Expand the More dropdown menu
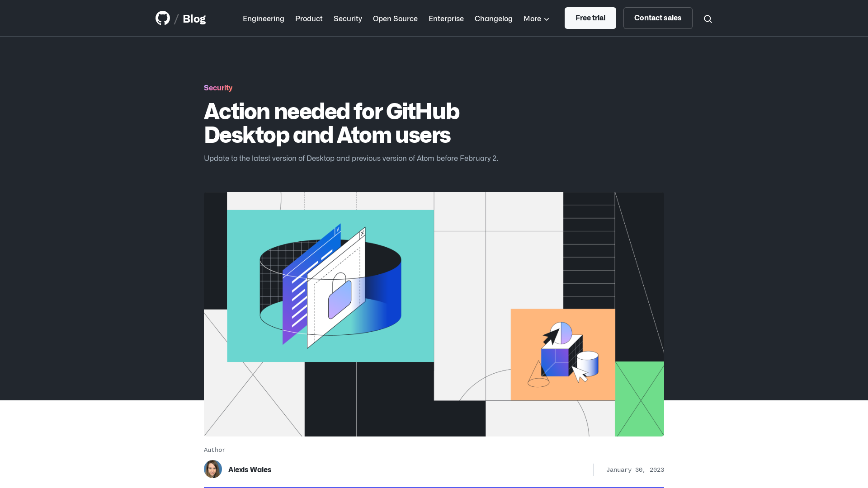Image resolution: width=868 pixels, height=488 pixels. click(x=536, y=18)
